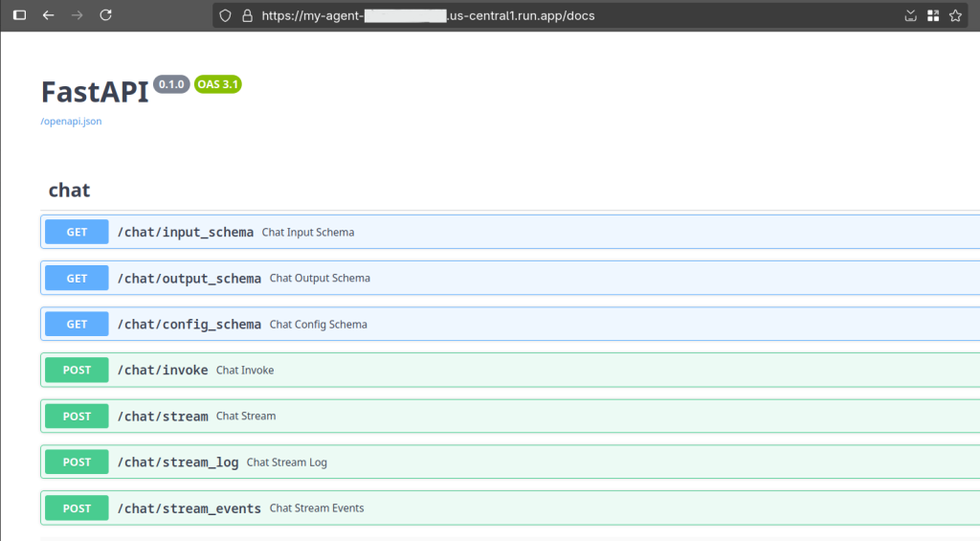This screenshot has width=980, height=541.
Task: Click the POST badge for stream_events
Action: tap(77, 507)
